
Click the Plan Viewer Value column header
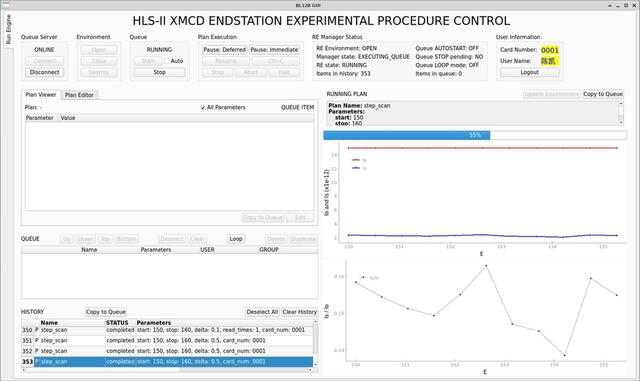[x=68, y=118]
